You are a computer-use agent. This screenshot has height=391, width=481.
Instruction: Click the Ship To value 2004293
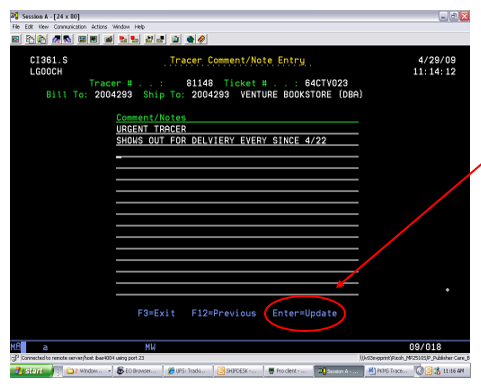(x=210, y=95)
